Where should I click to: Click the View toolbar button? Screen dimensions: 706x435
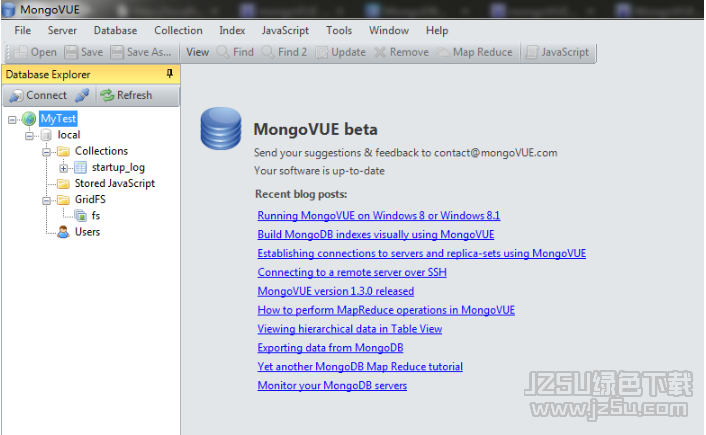click(x=197, y=52)
